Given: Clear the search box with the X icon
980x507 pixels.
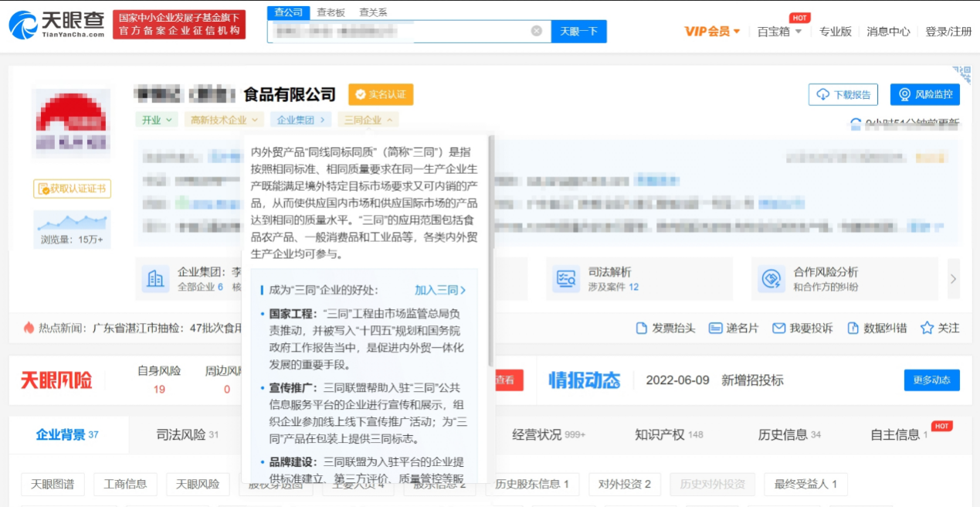Looking at the screenshot, I should [x=537, y=31].
